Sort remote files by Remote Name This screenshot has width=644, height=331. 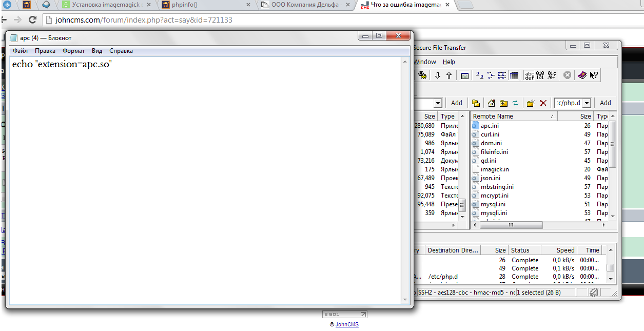click(514, 116)
